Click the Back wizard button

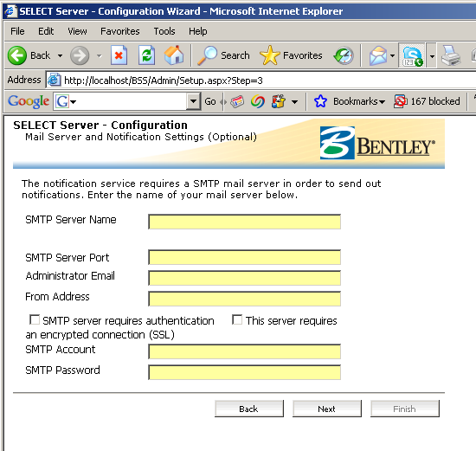(249, 409)
